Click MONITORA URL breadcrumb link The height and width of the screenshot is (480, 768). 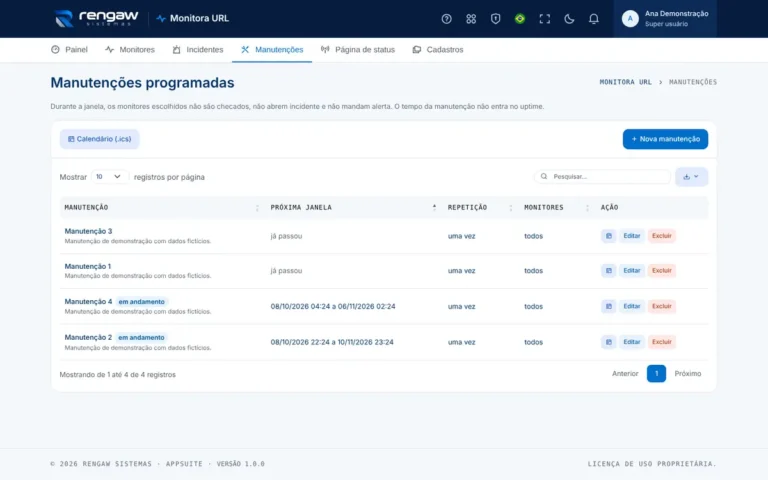tap(625, 82)
